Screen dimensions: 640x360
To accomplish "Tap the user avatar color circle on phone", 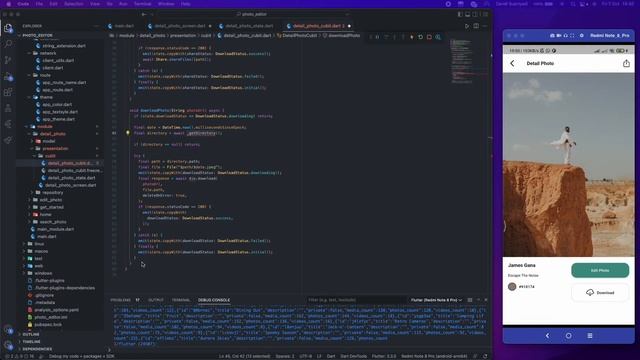I will click(512, 287).
